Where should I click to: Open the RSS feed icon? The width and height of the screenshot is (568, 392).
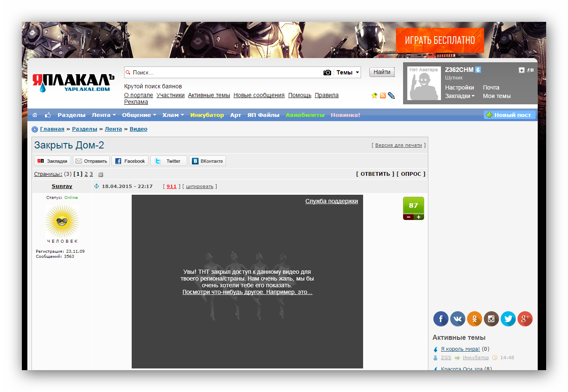click(383, 95)
